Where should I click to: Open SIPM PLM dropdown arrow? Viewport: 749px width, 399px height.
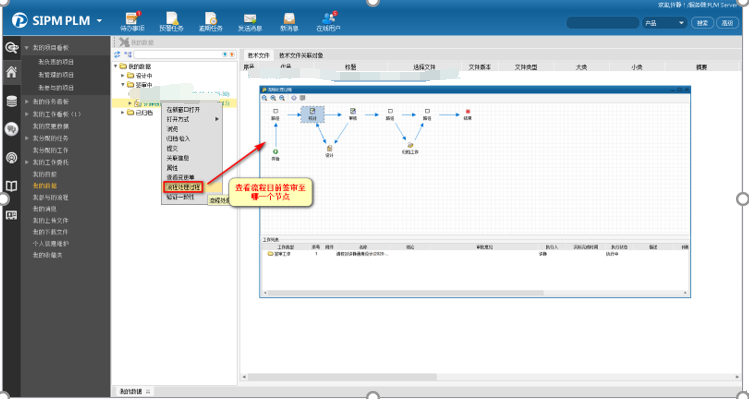(99, 21)
